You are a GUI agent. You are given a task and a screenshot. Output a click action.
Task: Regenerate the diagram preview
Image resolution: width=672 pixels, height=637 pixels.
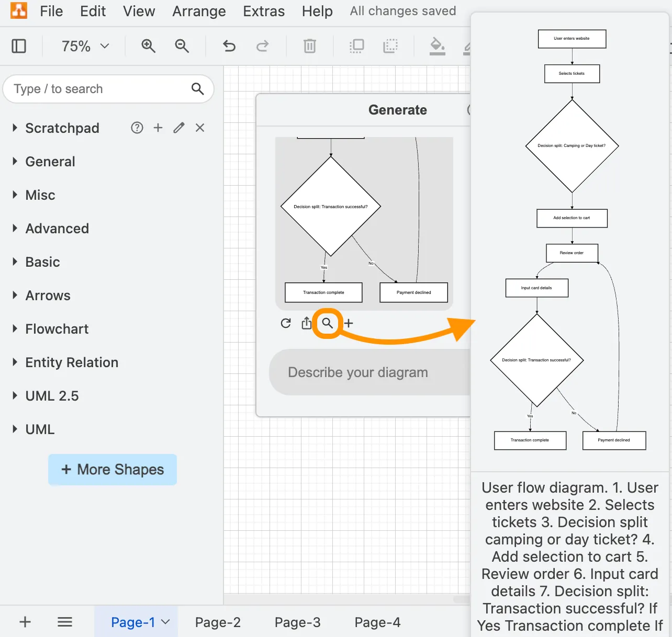click(x=286, y=323)
